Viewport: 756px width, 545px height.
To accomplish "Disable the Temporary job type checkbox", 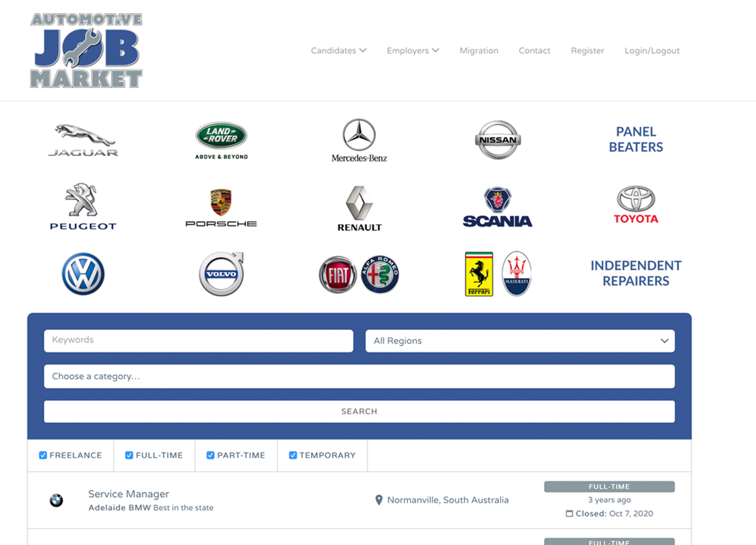I will tap(293, 455).
